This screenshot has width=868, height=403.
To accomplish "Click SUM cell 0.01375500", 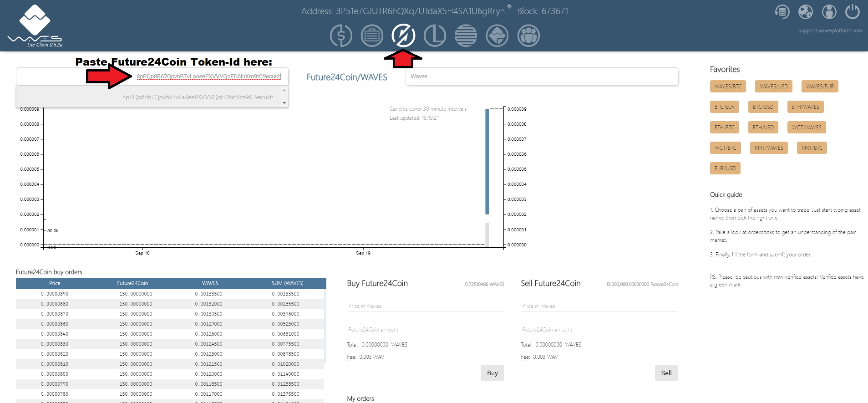I will coord(286,394).
